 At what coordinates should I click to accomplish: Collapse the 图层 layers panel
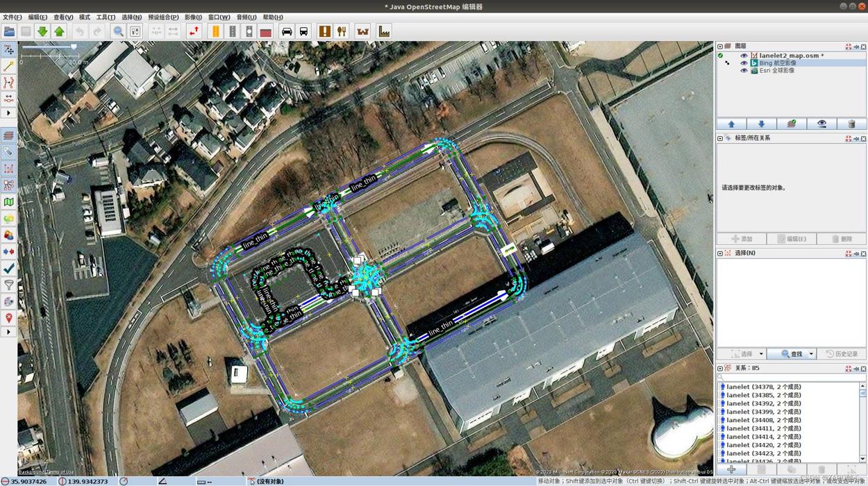tap(720, 47)
